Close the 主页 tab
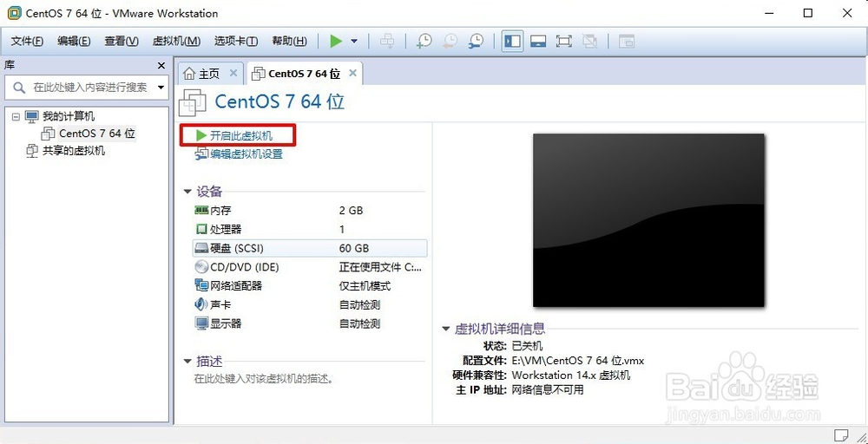The width and height of the screenshot is (868, 444). tap(233, 73)
